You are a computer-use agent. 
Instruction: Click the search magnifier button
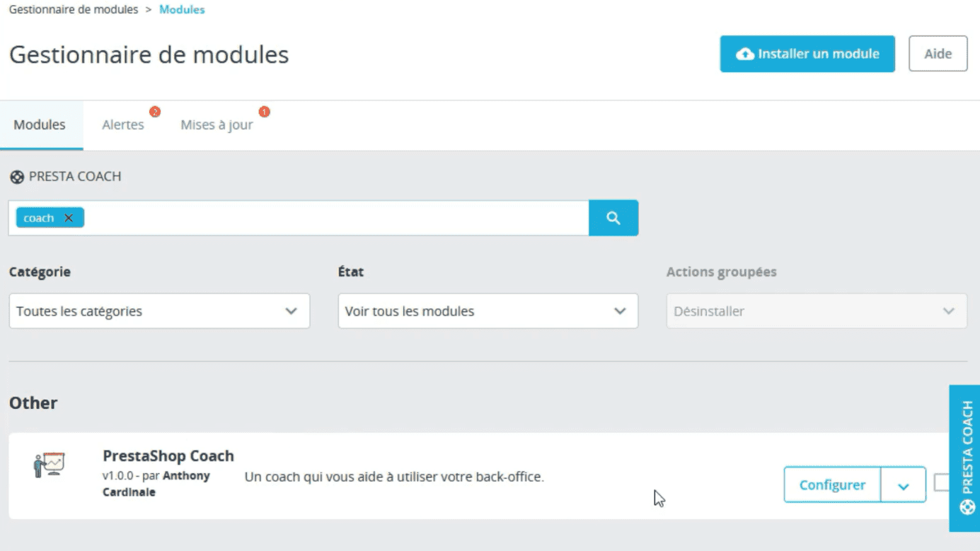(x=613, y=218)
